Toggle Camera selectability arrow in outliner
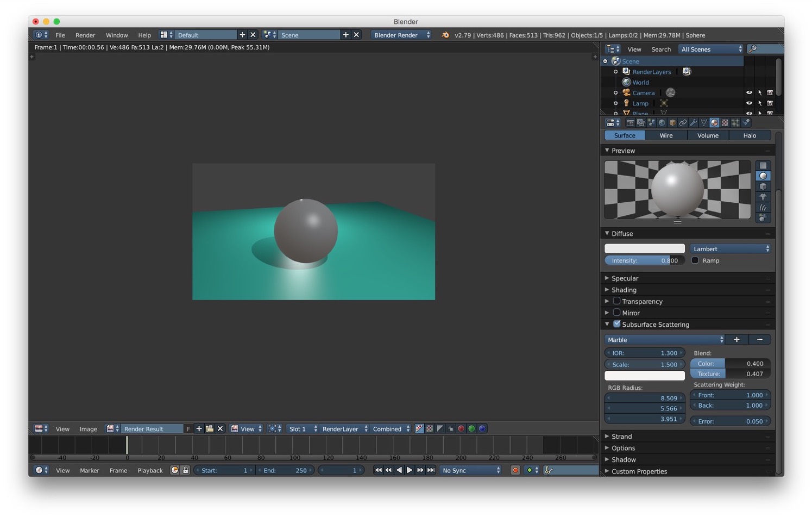Image resolution: width=812 pixels, height=517 pixels. click(x=760, y=93)
